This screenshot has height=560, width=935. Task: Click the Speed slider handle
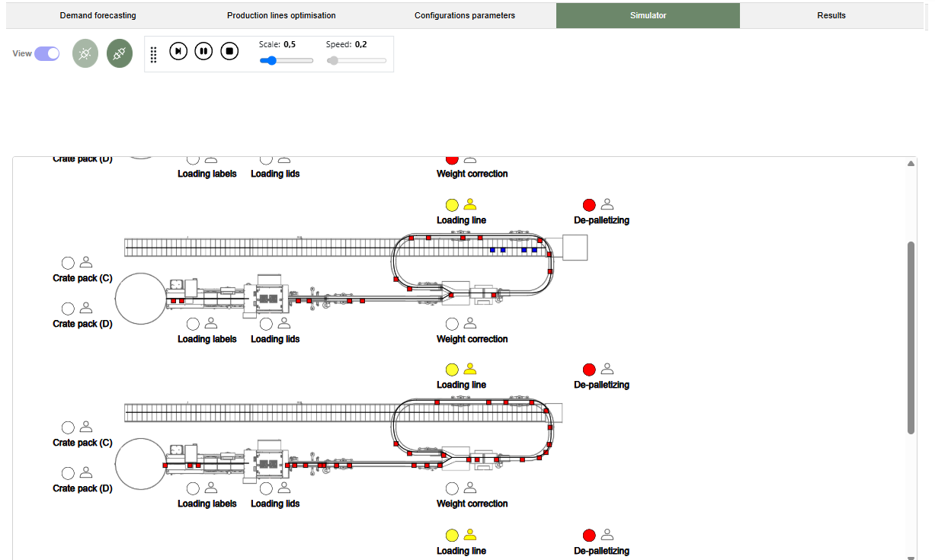[x=333, y=61]
